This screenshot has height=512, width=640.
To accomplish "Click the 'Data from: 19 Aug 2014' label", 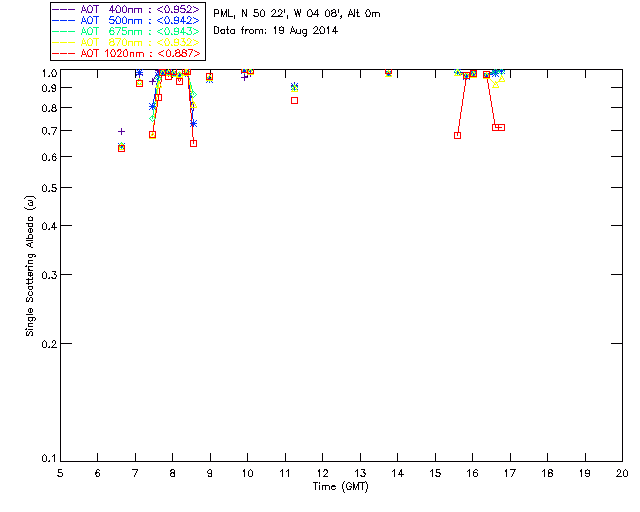I will click(276, 31).
